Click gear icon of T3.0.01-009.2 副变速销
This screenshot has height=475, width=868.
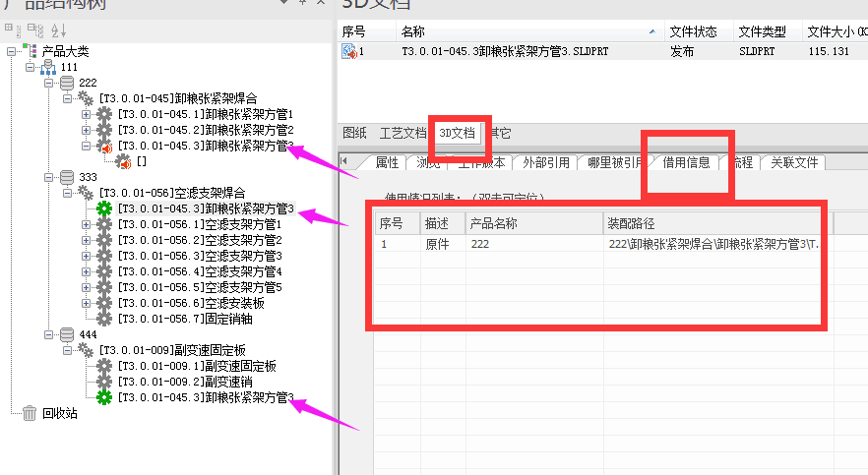(x=104, y=382)
